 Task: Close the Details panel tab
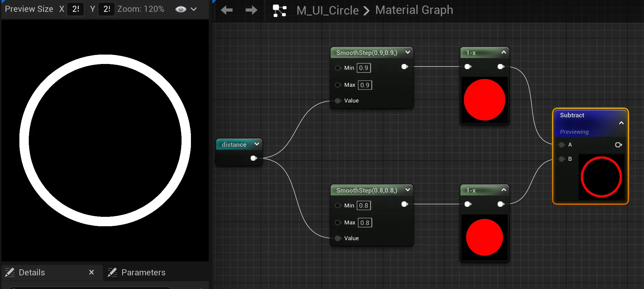point(92,272)
